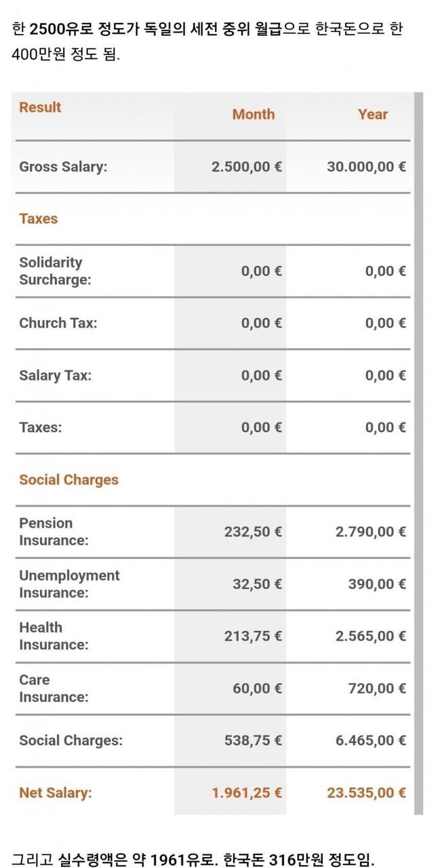The image size is (434, 868).
Task: Click the Unemployment Insurance row label
Action: point(69,584)
